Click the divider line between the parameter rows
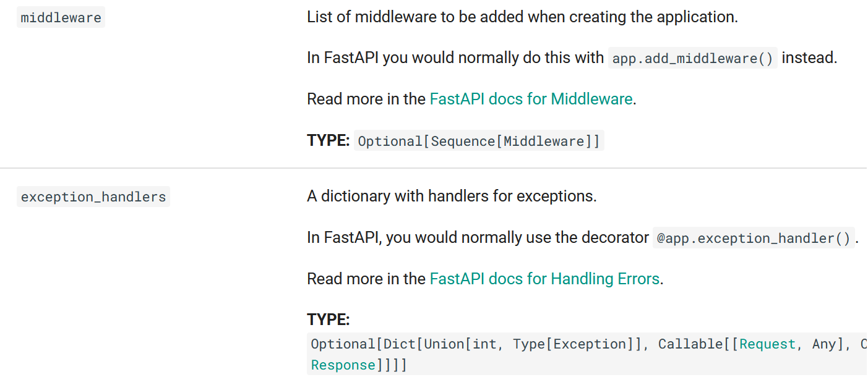The image size is (868, 385). (433, 168)
